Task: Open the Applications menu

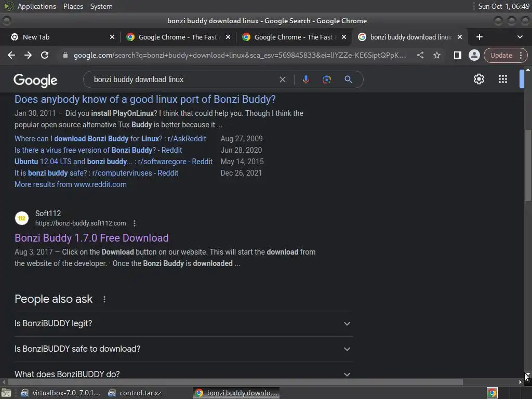Action: tap(37, 6)
